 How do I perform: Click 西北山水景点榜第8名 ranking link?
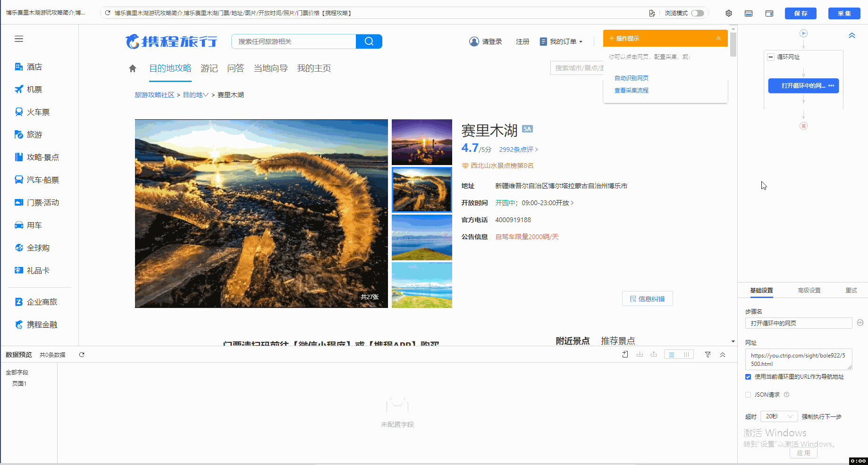(x=497, y=166)
